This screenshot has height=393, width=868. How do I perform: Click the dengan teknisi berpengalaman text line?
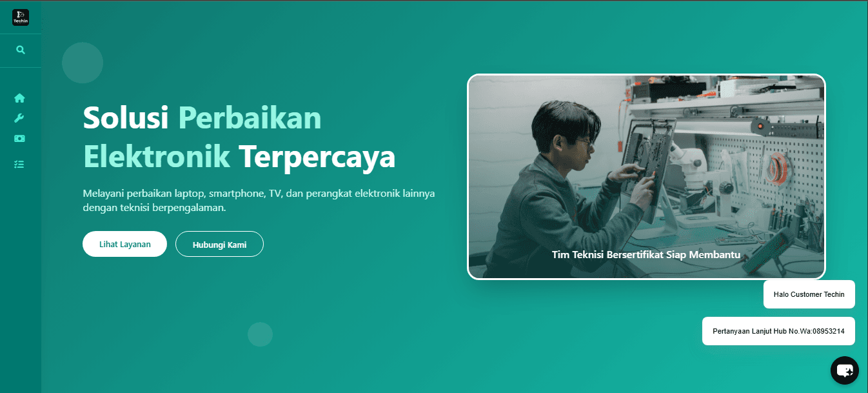155,208
